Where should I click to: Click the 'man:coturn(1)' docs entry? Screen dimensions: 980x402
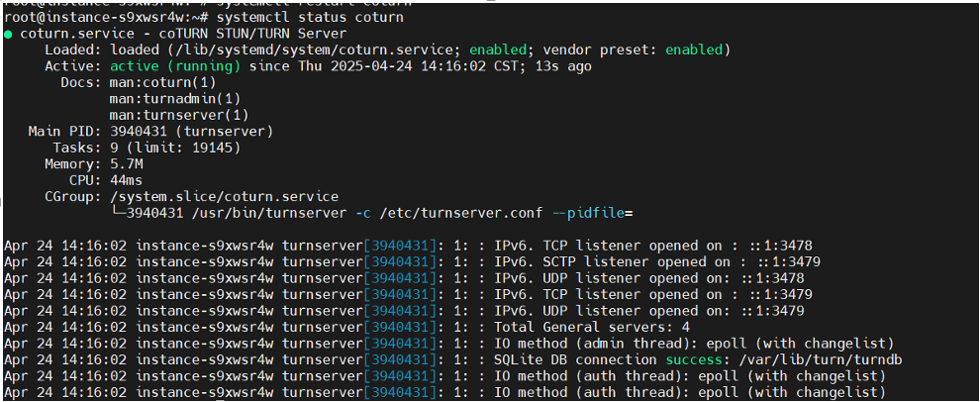coord(162,82)
